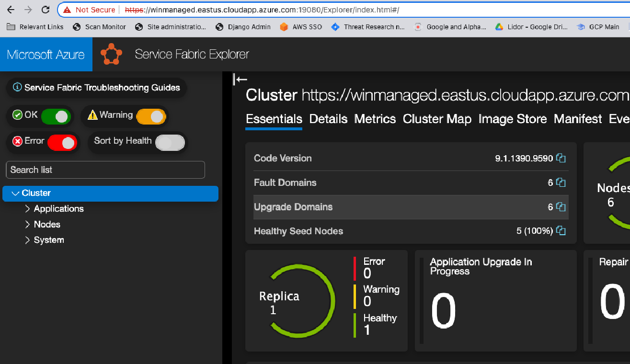This screenshot has width=630, height=364.
Task: Open Service Fabric Troubleshooting Guides
Action: [x=96, y=88]
